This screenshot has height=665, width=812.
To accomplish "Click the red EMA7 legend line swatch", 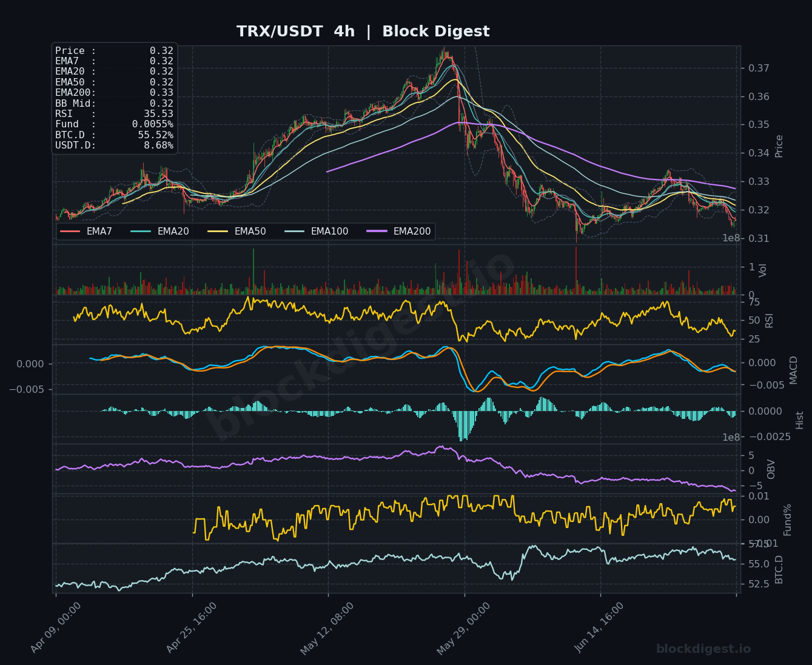I will click(x=70, y=232).
